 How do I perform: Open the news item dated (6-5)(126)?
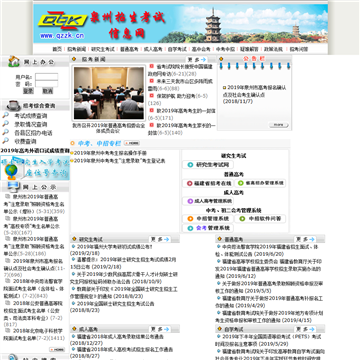click(178, 100)
